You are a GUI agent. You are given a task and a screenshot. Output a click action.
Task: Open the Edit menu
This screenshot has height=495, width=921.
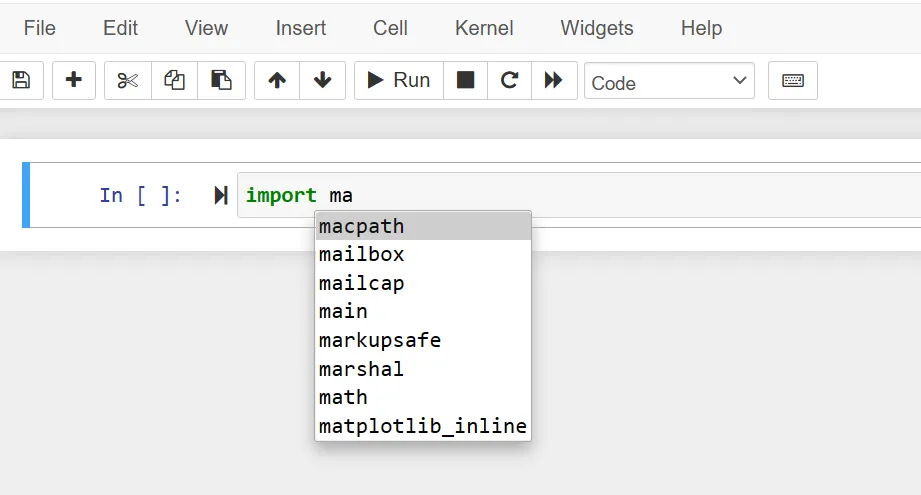[x=120, y=28]
